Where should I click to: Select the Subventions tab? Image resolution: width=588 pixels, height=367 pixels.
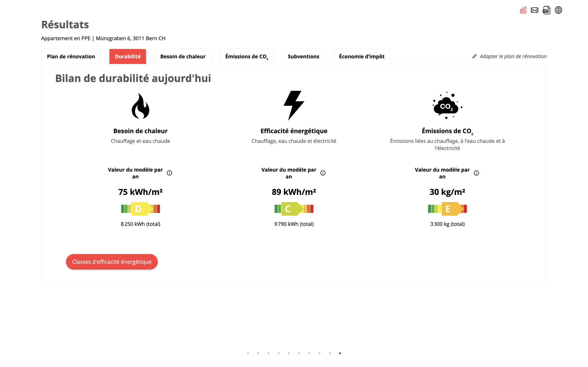pos(303,56)
